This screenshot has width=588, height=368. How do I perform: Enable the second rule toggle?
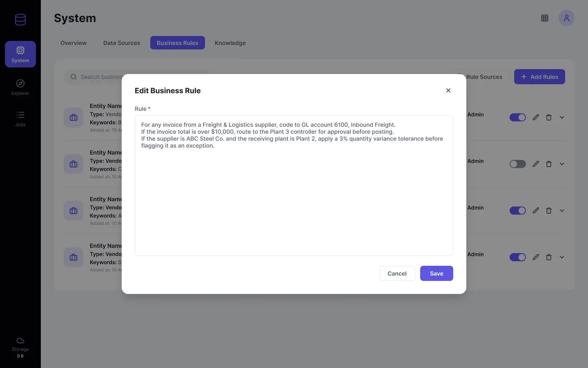coord(518,164)
